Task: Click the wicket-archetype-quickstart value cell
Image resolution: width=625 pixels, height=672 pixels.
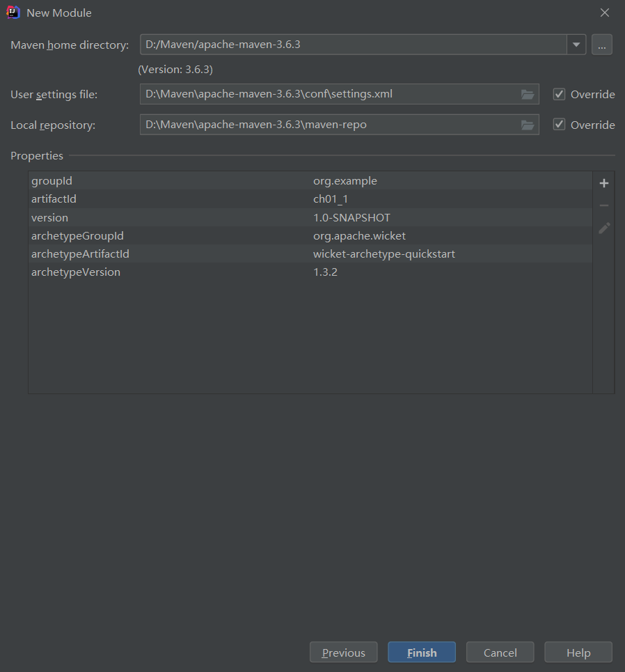Action: (452, 253)
